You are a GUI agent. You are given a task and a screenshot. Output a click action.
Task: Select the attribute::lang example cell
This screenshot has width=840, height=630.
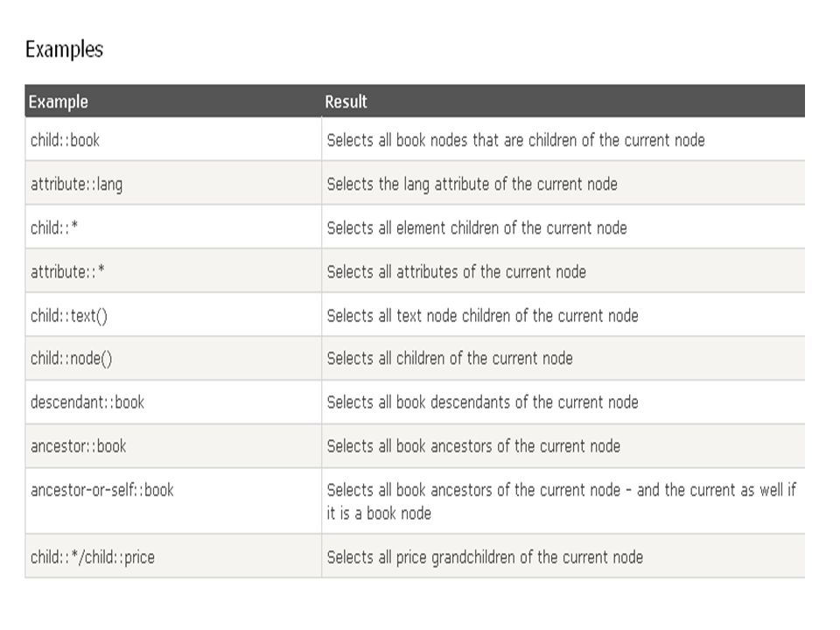173,183
